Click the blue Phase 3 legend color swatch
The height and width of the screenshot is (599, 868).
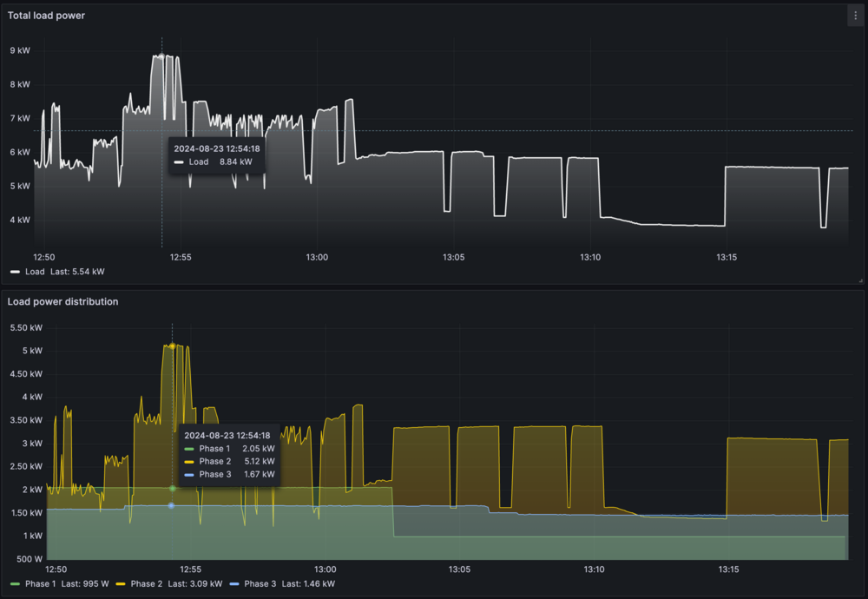[236, 583]
